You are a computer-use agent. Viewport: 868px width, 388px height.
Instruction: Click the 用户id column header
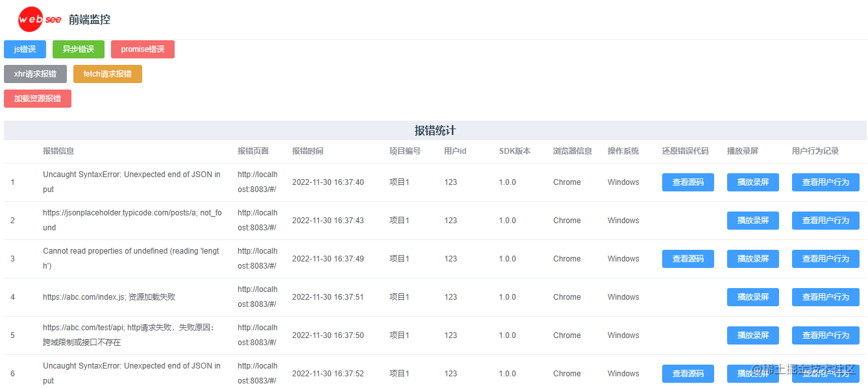[455, 151]
